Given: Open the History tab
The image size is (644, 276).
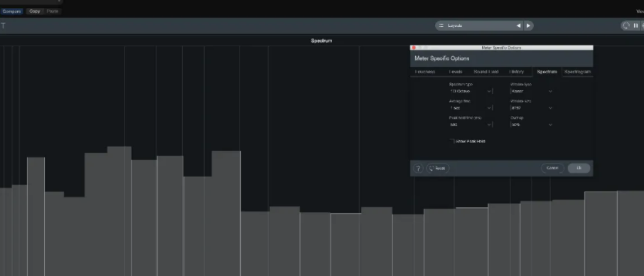Looking at the screenshot, I should coord(517,72).
